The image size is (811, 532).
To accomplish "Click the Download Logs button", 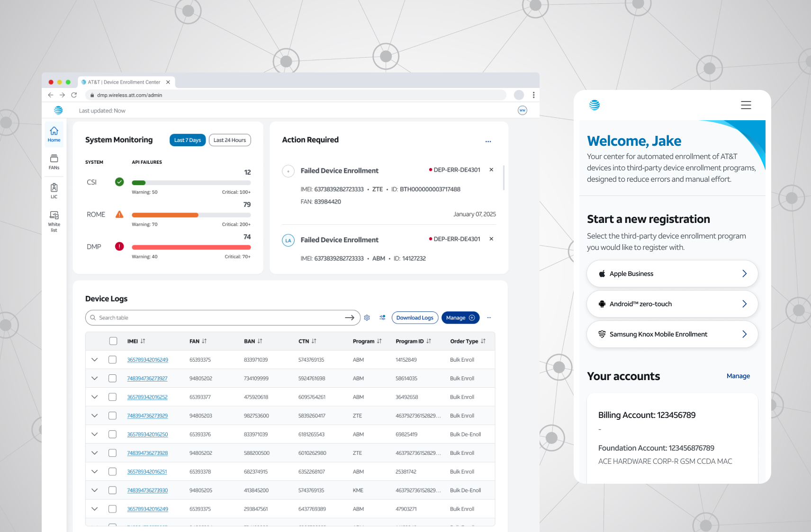I will tap(415, 318).
